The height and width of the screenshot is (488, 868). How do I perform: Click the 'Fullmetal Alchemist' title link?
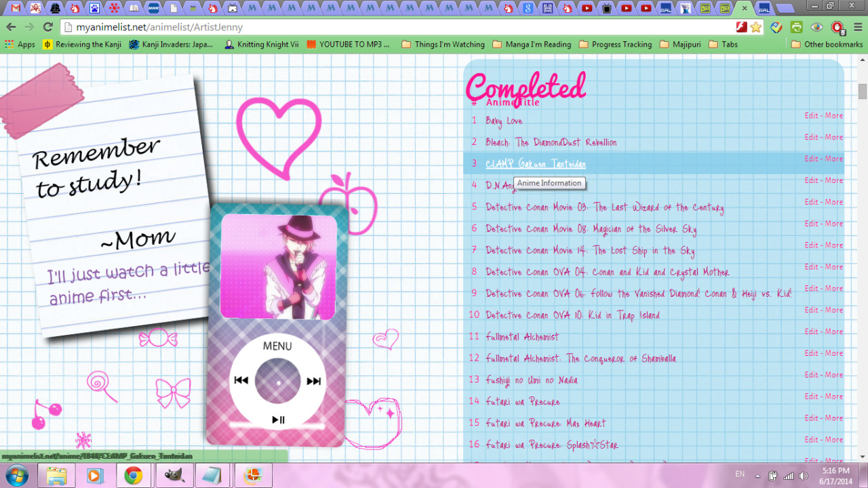click(522, 337)
